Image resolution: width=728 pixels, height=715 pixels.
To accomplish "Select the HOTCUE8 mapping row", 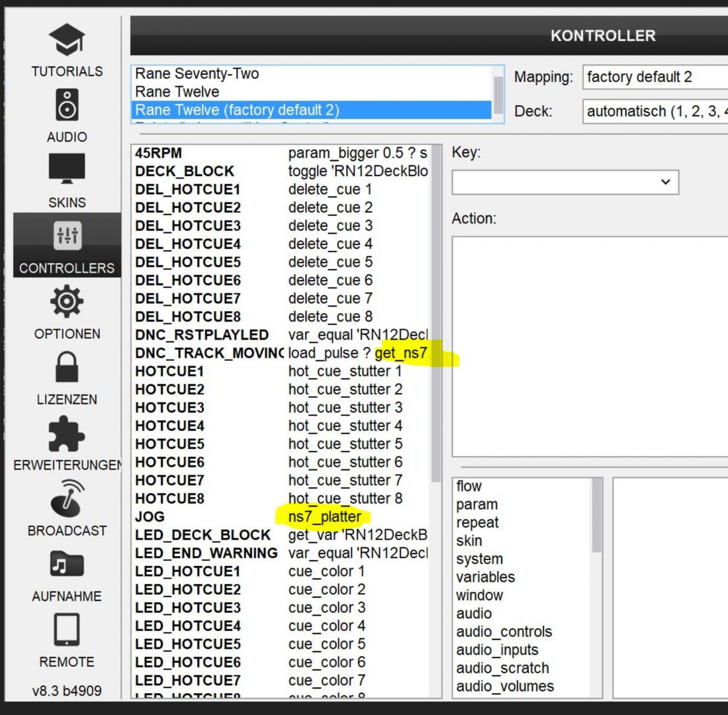I will coord(281,498).
